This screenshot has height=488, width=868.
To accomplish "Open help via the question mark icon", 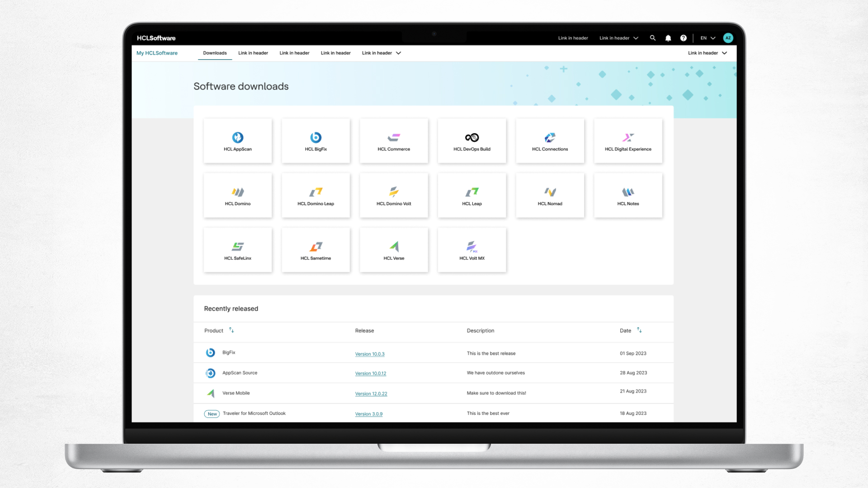I will [x=684, y=38].
